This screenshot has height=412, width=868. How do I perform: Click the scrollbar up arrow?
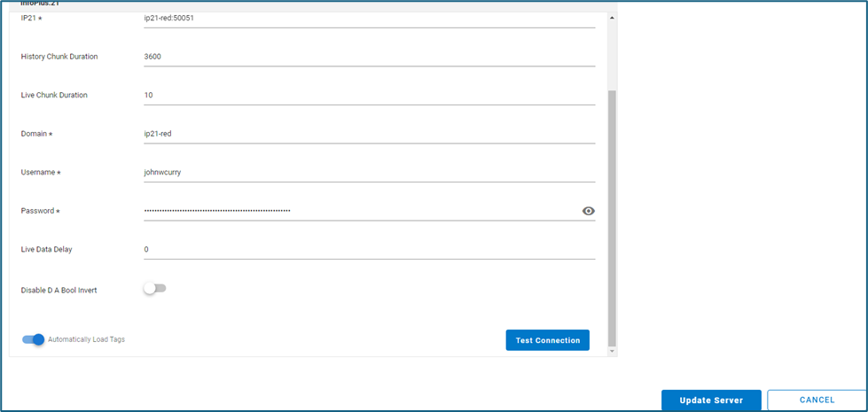tap(612, 18)
